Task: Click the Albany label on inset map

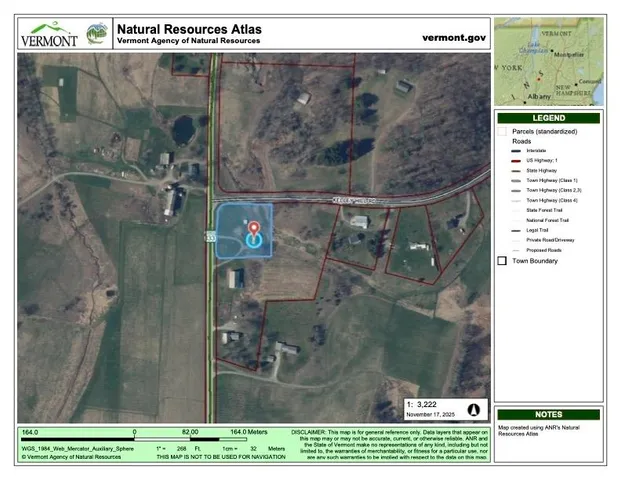Action: pyautogui.click(x=539, y=96)
